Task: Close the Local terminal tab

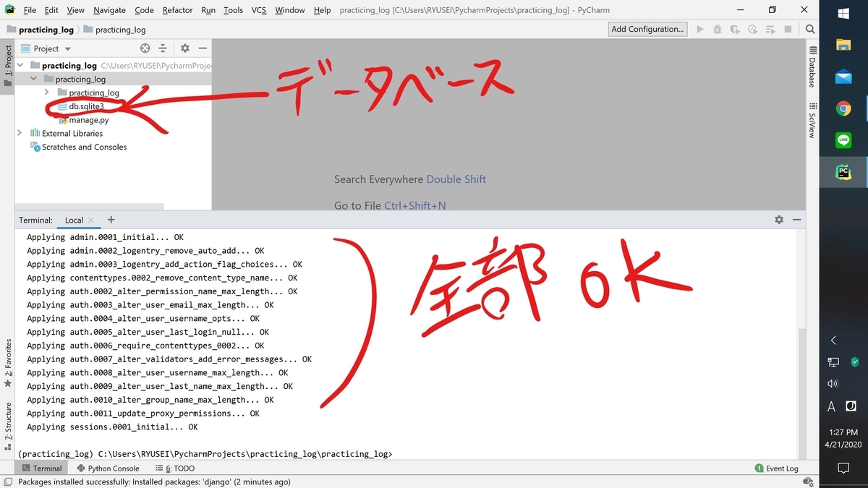Action: pyautogui.click(x=90, y=221)
